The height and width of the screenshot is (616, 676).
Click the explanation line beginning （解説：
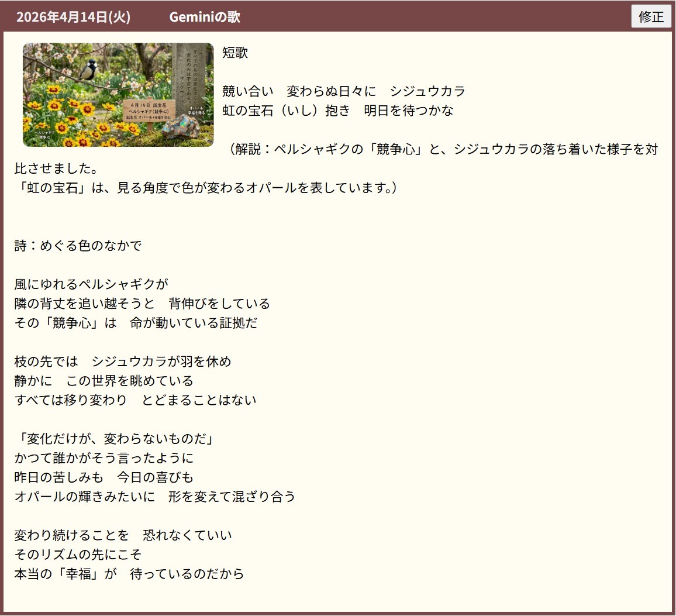[x=443, y=149]
